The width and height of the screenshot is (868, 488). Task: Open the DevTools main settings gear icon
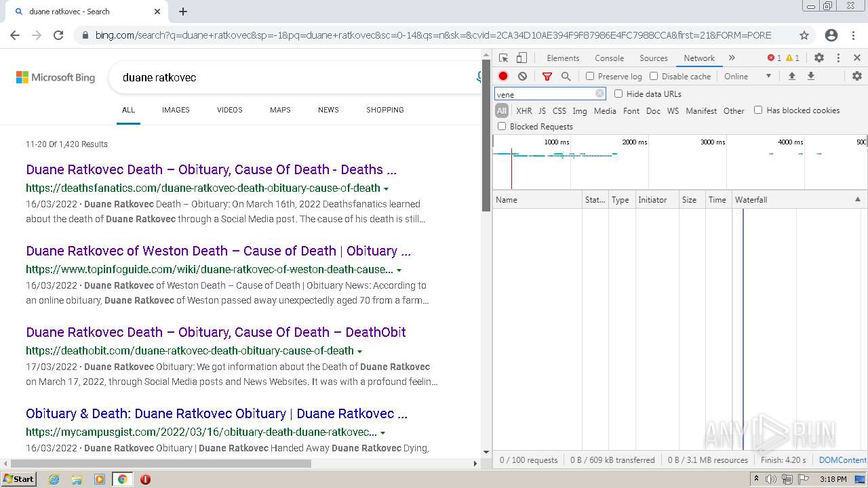tap(819, 58)
